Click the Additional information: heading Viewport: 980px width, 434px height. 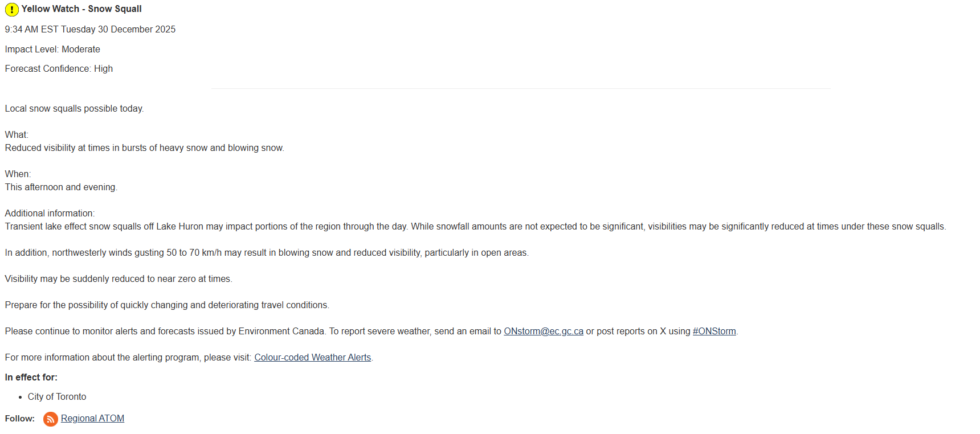coord(50,214)
